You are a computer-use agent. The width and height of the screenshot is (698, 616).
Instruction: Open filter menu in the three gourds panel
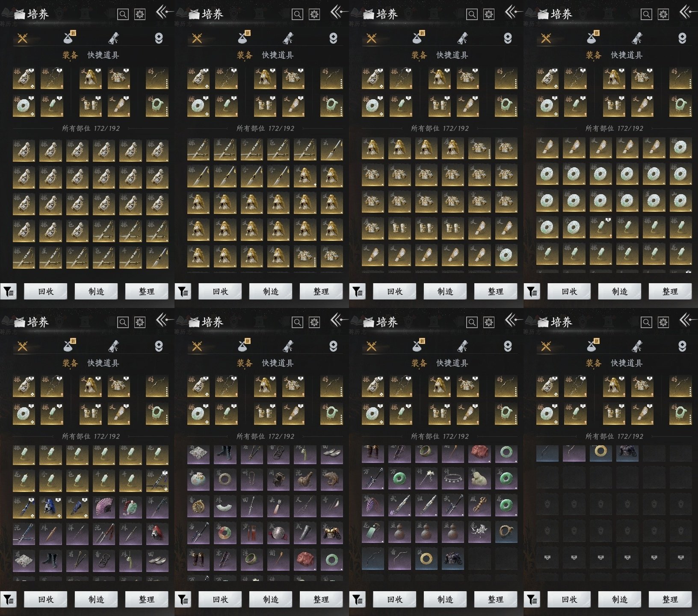pos(358,600)
